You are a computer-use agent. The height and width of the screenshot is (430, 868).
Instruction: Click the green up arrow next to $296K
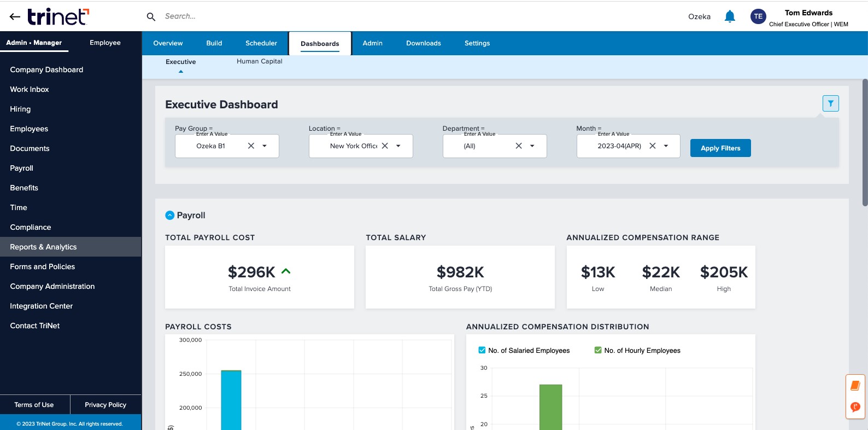(286, 271)
